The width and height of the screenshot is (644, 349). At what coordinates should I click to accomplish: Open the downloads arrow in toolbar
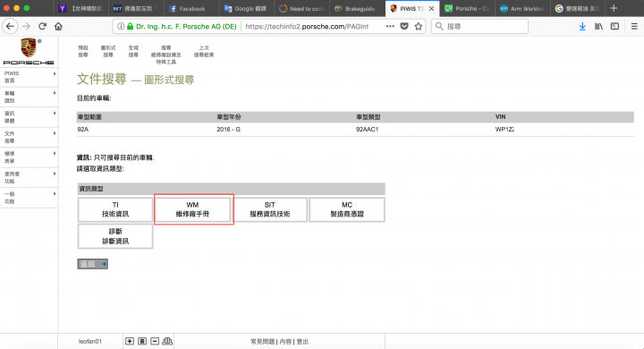point(582,26)
